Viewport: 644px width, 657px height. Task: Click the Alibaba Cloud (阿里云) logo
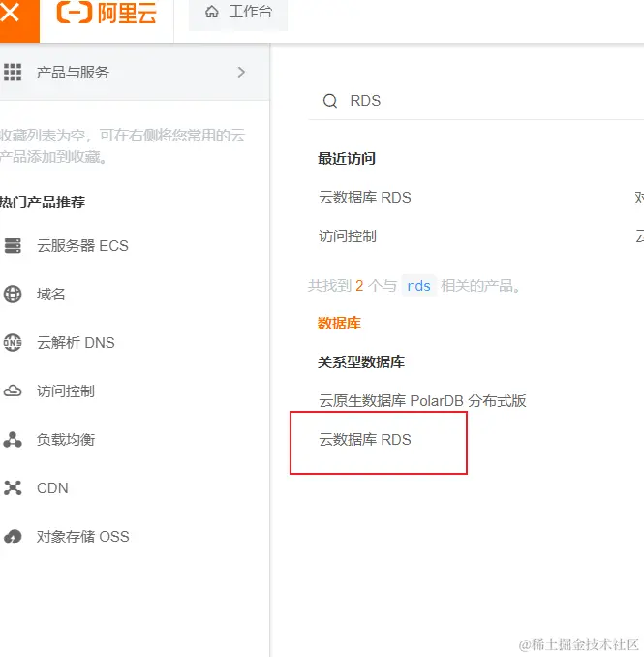click(107, 13)
